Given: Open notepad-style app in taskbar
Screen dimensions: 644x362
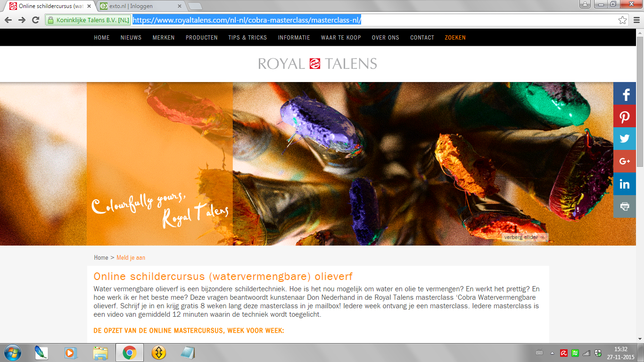Looking at the screenshot, I should click(188, 353).
